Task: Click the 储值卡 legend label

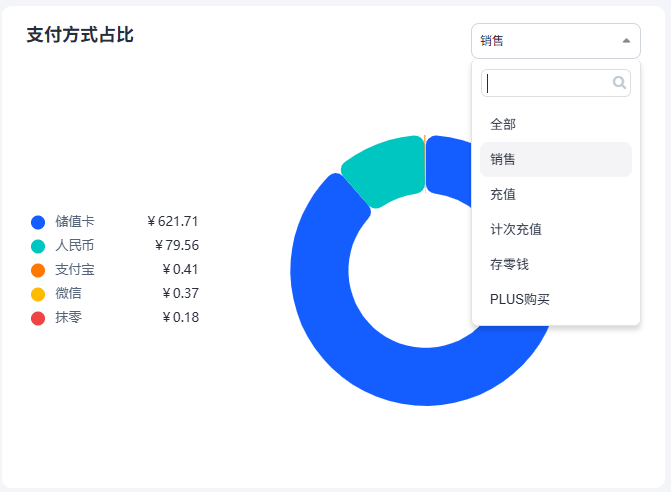Action: point(75,221)
